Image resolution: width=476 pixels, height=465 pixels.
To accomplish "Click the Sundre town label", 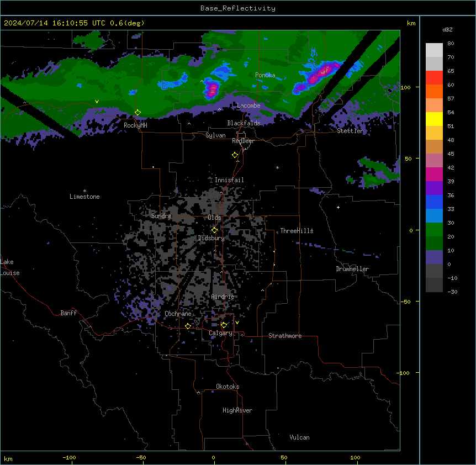I will pos(161,216).
